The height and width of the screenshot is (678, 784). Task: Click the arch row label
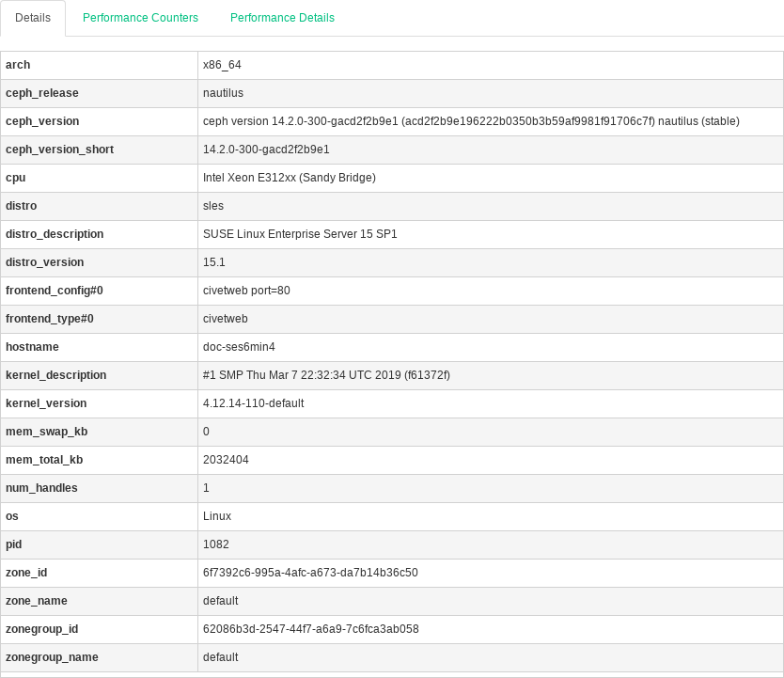tap(18, 65)
